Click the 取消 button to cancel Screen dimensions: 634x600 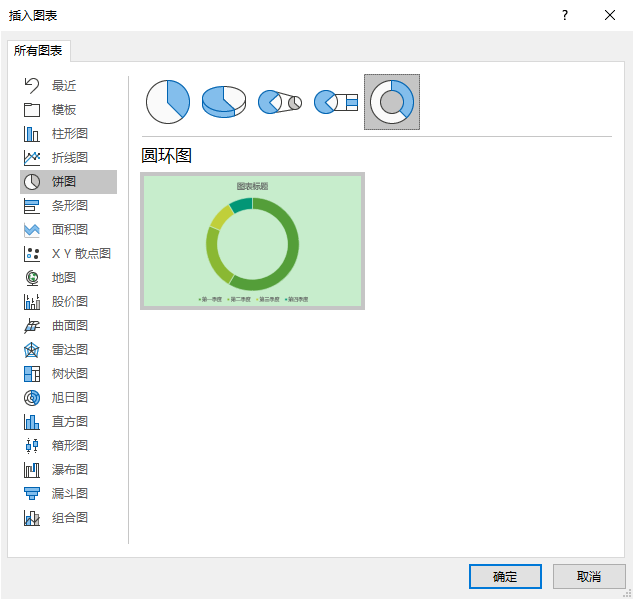[x=589, y=577]
